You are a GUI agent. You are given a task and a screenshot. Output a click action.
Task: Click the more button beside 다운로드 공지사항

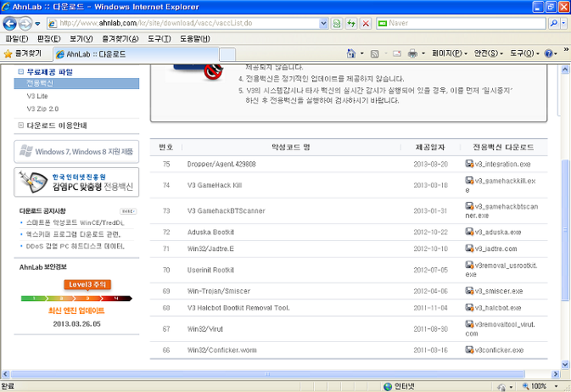(x=128, y=211)
